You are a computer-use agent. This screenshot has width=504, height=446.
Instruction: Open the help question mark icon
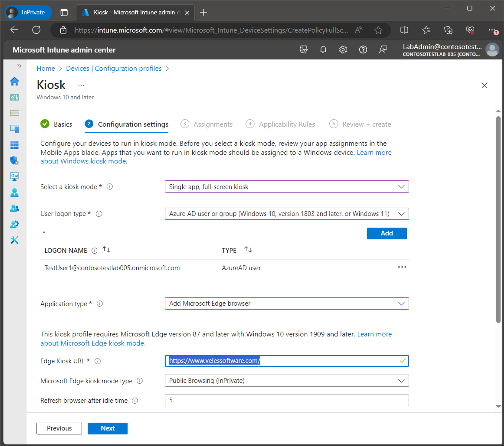point(363,50)
